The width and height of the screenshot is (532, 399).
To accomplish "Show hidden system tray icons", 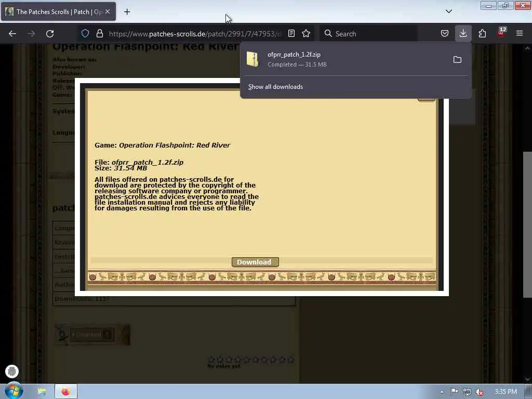I will (x=442, y=392).
